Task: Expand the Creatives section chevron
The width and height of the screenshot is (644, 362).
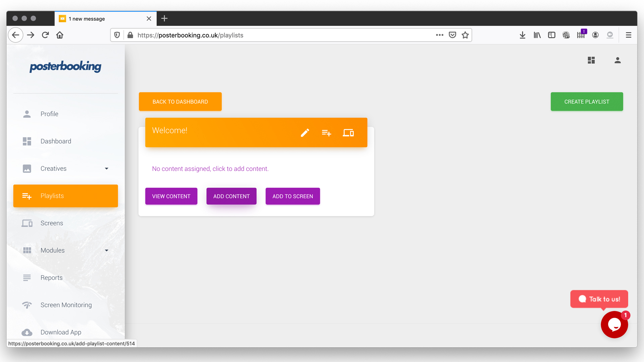Action: point(106,169)
